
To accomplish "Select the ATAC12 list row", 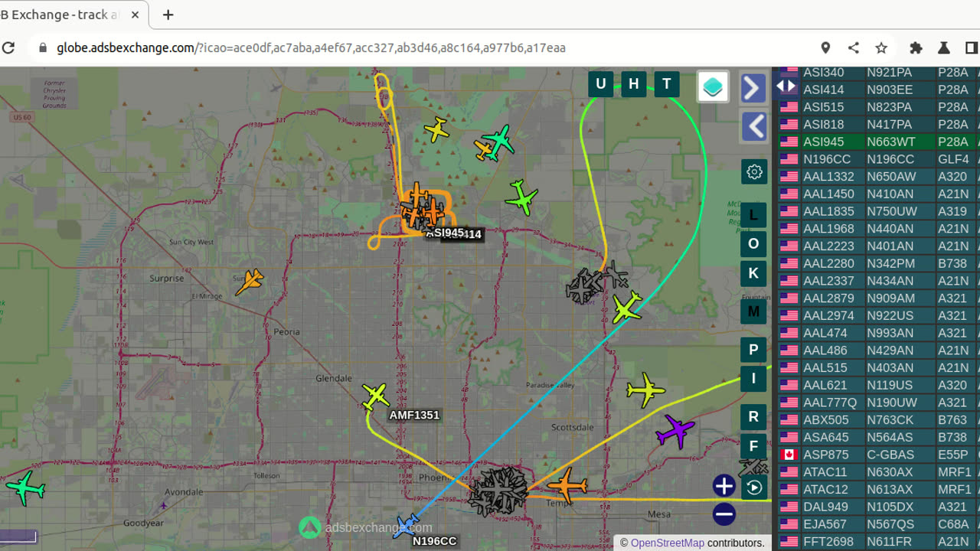I will [x=878, y=489].
